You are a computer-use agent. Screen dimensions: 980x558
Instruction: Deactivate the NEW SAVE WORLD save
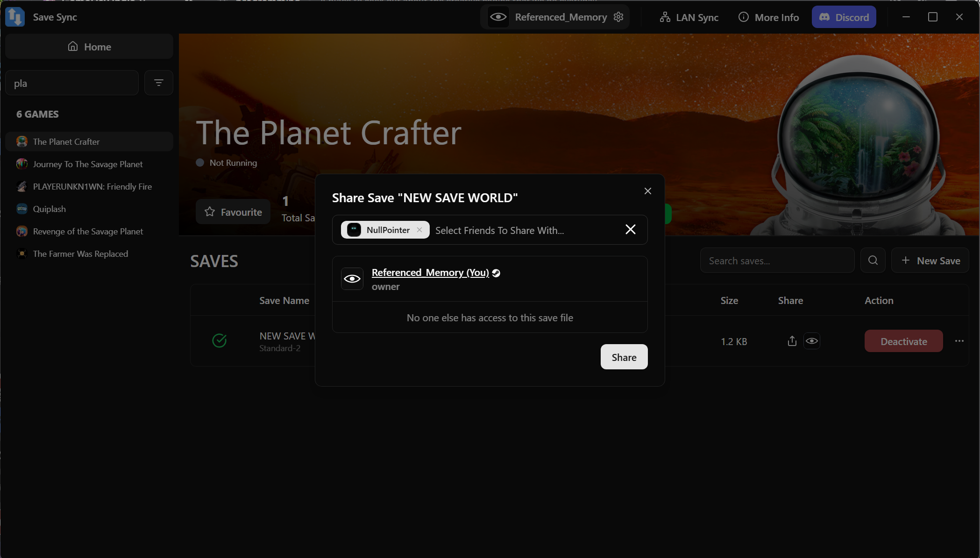pyautogui.click(x=903, y=341)
